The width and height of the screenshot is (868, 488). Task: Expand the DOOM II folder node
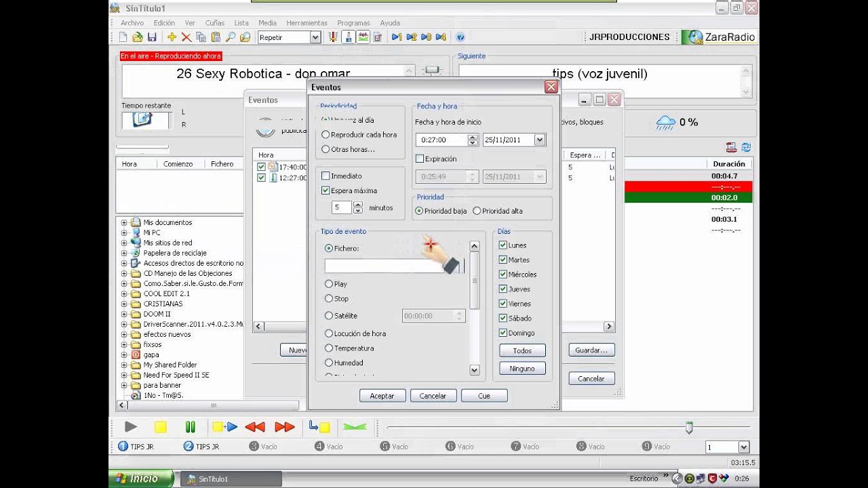[124, 314]
